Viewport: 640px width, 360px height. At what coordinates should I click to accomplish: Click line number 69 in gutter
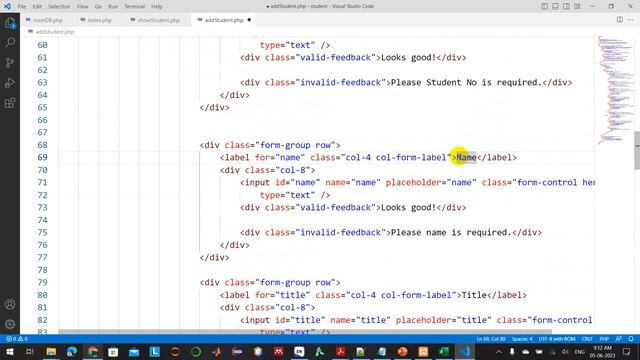click(42, 158)
